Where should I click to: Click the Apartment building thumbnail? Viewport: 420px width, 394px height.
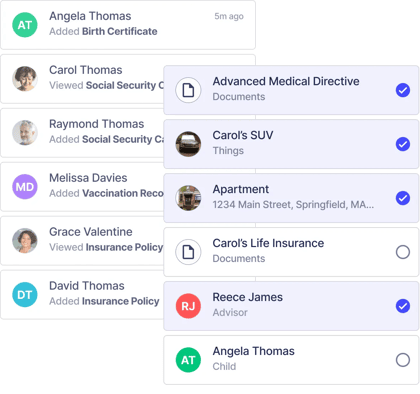point(188,198)
